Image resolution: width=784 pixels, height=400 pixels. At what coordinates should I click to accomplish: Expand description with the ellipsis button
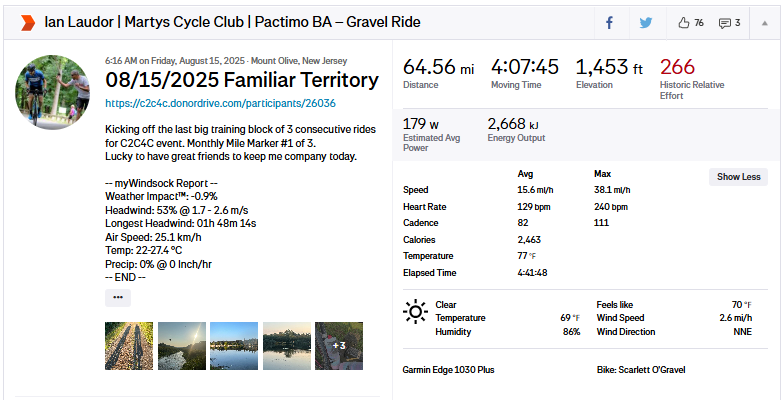click(118, 297)
